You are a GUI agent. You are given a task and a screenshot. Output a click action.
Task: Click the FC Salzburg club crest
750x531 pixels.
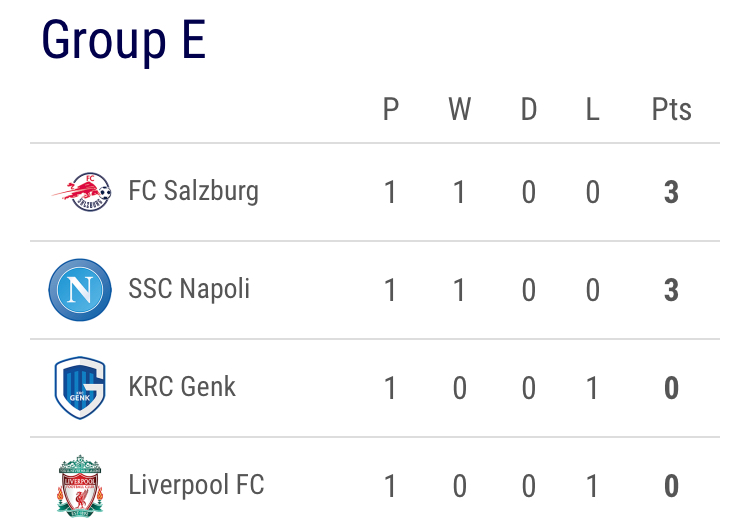(81, 192)
